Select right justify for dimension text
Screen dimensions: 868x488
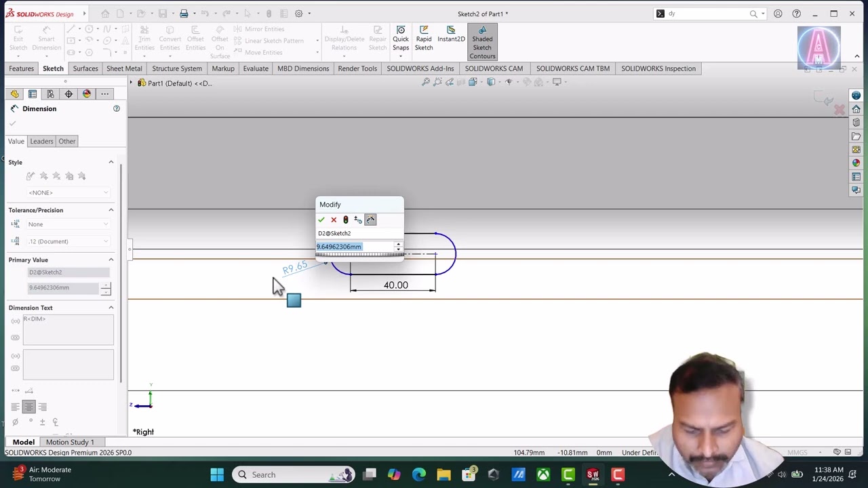click(x=42, y=407)
